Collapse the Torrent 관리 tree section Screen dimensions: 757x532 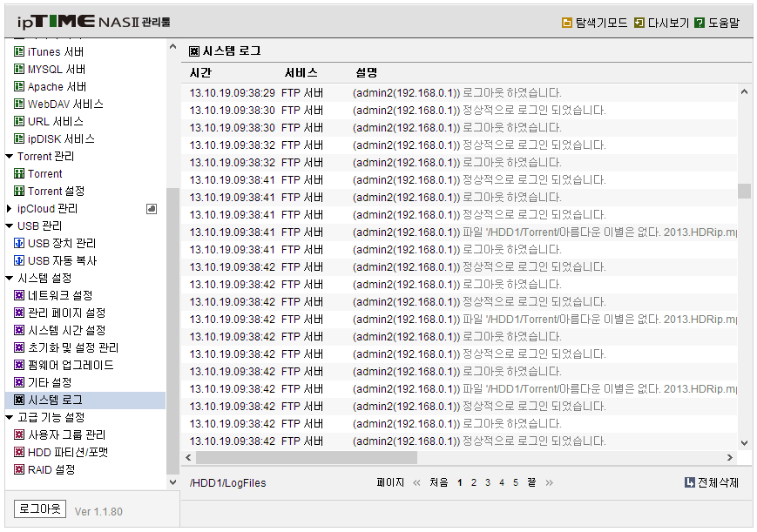pyautogui.click(x=10, y=157)
